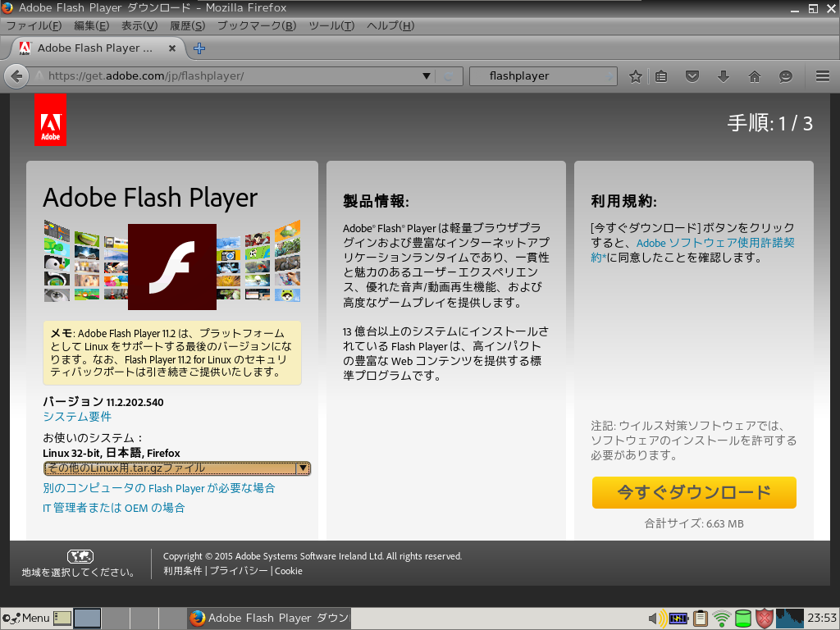Viewport: 840px width, 630px height.
Task: Expand the その他のLinux用.tar.gz file format dropdown
Action: coord(177,468)
